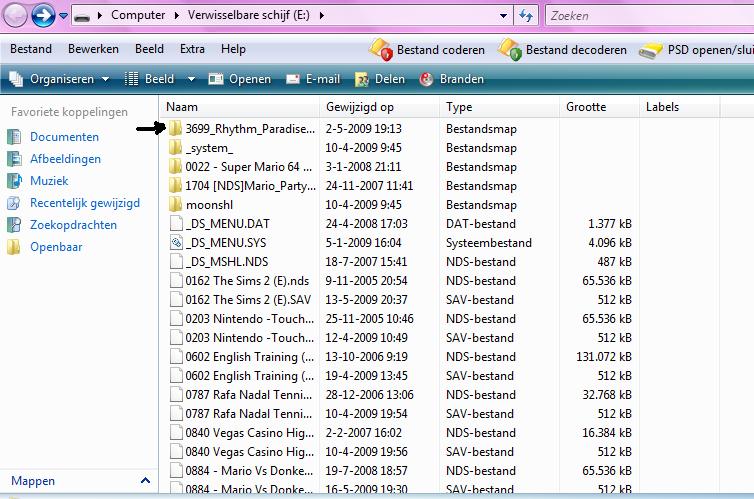
Task: Expand the address bar history dropdown
Action: [x=503, y=16]
